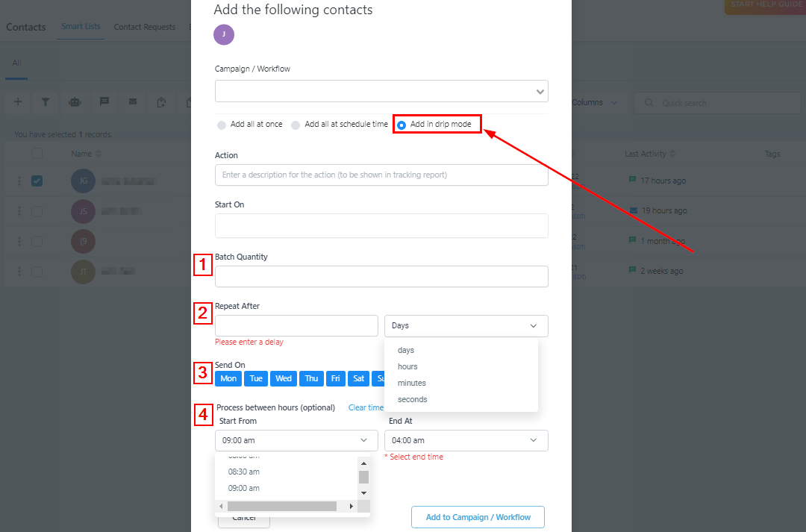Open the Smart Lists tab
The width and height of the screenshot is (806, 532).
[81, 27]
